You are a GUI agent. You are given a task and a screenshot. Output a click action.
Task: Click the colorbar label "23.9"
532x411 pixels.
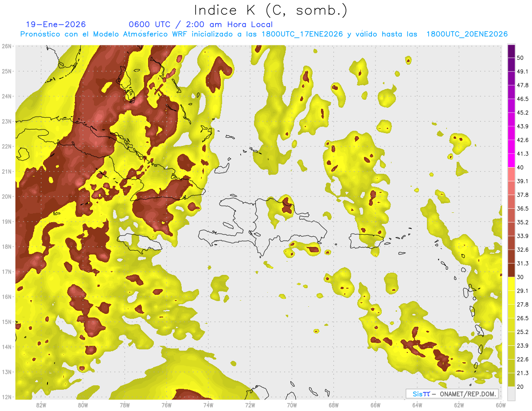[x=523, y=346]
